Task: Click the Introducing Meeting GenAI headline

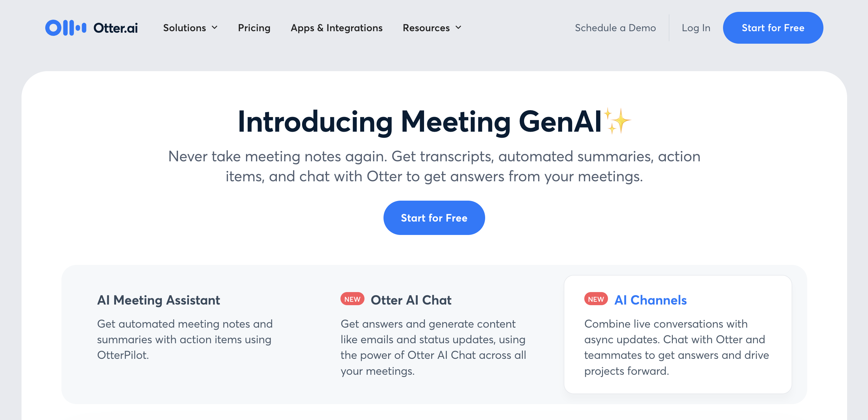Action: pos(420,121)
